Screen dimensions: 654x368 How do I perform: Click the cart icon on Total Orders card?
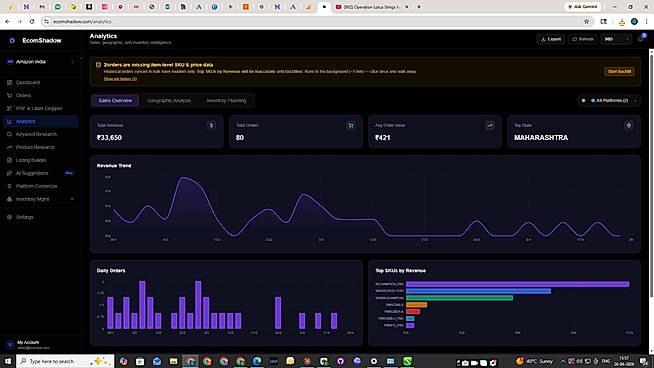pyautogui.click(x=351, y=125)
